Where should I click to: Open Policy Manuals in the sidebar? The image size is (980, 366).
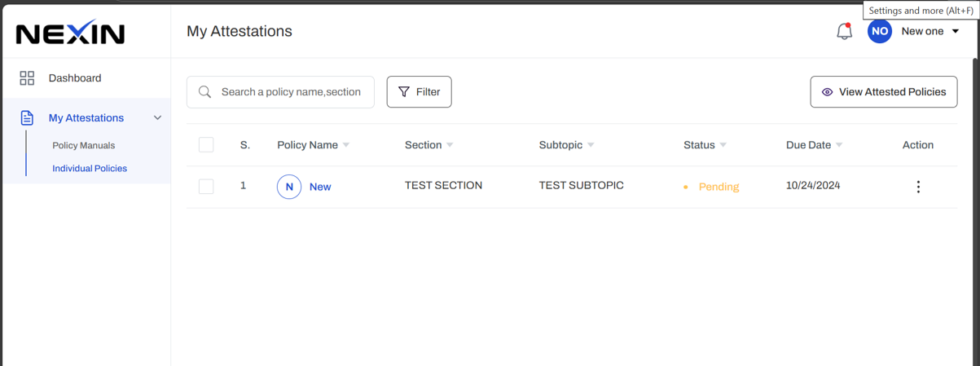pos(84,145)
